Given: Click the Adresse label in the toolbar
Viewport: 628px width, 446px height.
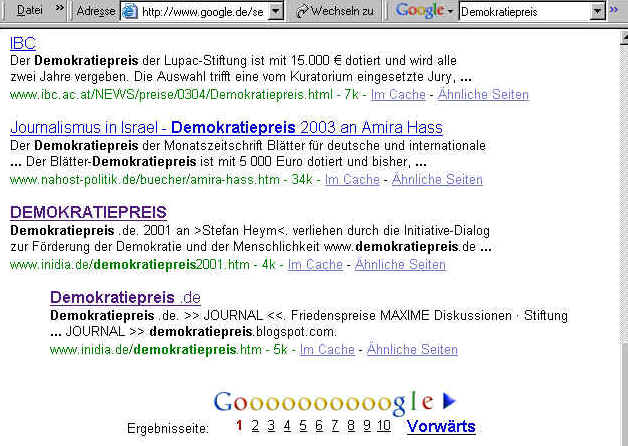Looking at the screenshot, I should (x=96, y=11).
